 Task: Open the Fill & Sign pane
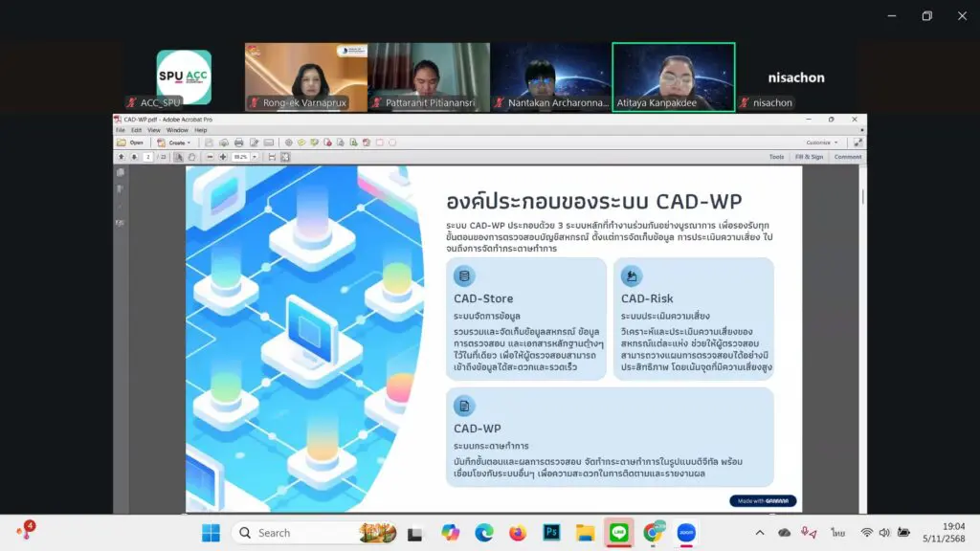click(x=809, y=157)
